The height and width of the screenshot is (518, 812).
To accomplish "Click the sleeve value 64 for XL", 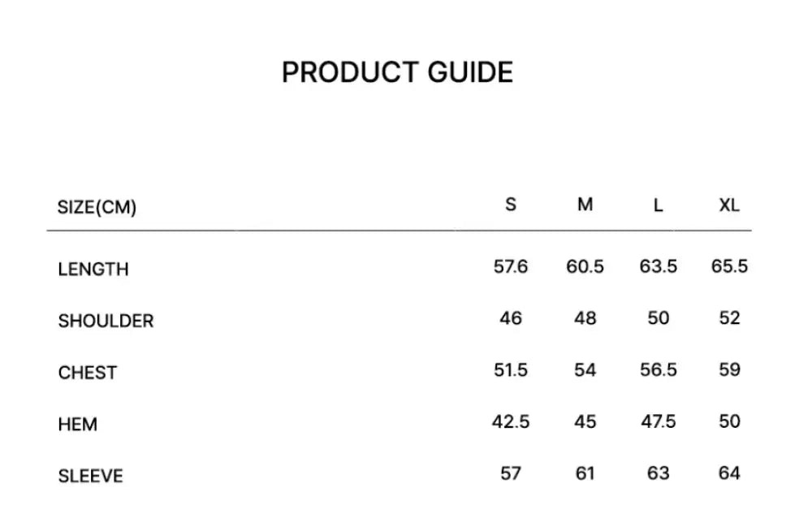I will [729, 473].
